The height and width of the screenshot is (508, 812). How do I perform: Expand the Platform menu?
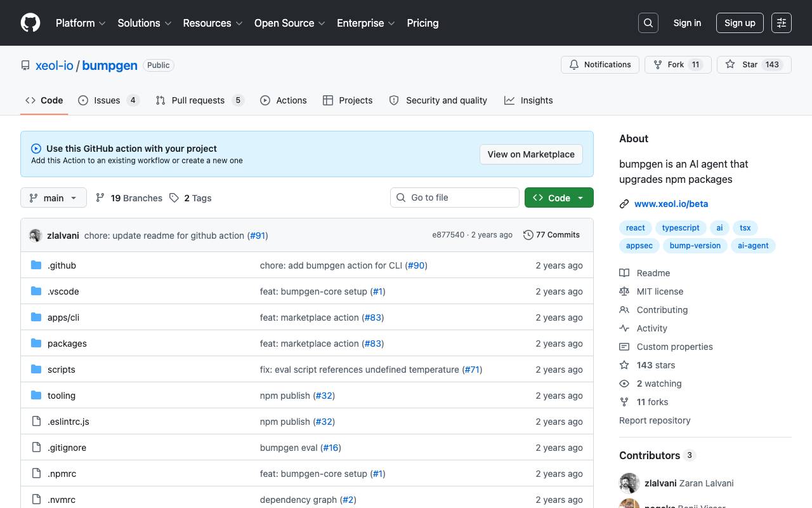(x=81, y=23)
